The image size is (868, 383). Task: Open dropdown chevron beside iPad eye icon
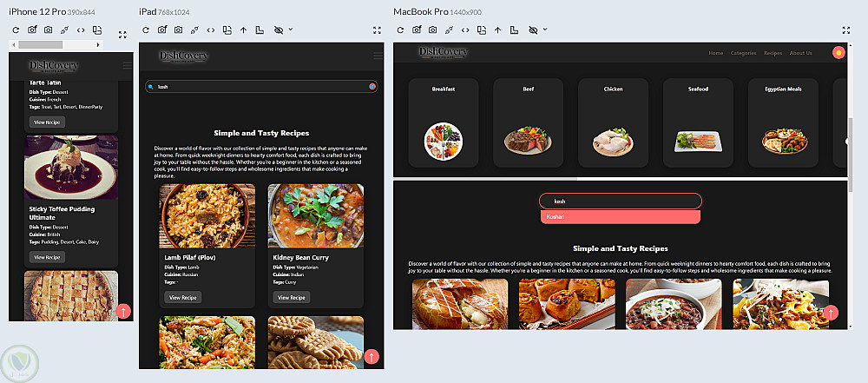[x=291, y=30]
